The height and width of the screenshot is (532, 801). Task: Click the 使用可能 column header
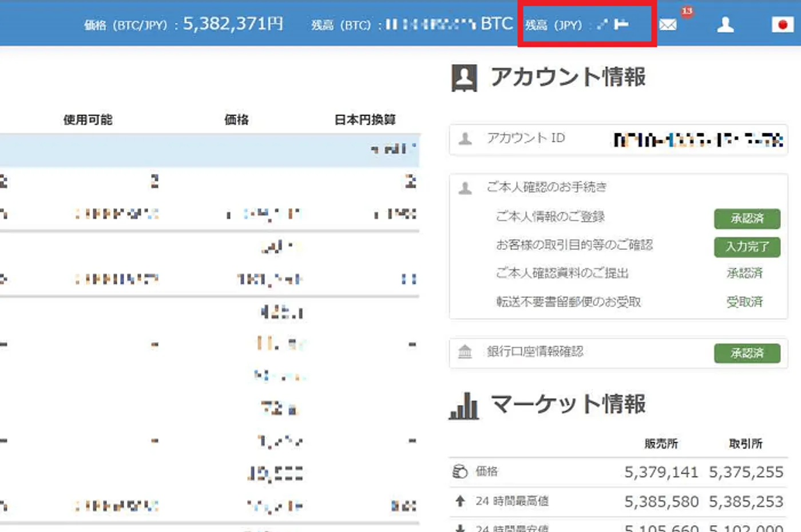[88, 120]
